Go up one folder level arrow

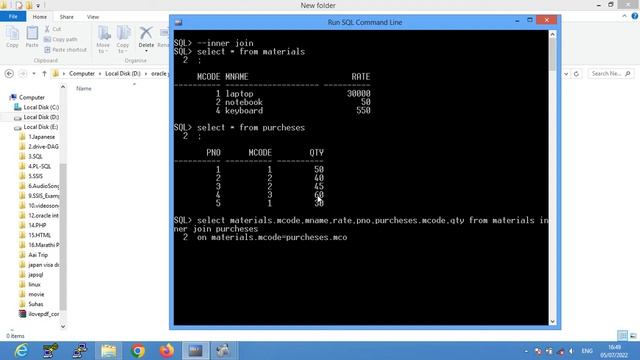pyautogui.click(x=44, y=73)
